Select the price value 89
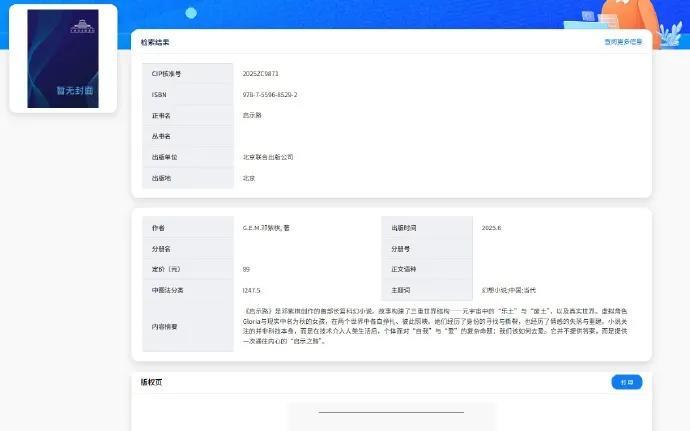This screenshot has height=431, width=690. point(246,269)
